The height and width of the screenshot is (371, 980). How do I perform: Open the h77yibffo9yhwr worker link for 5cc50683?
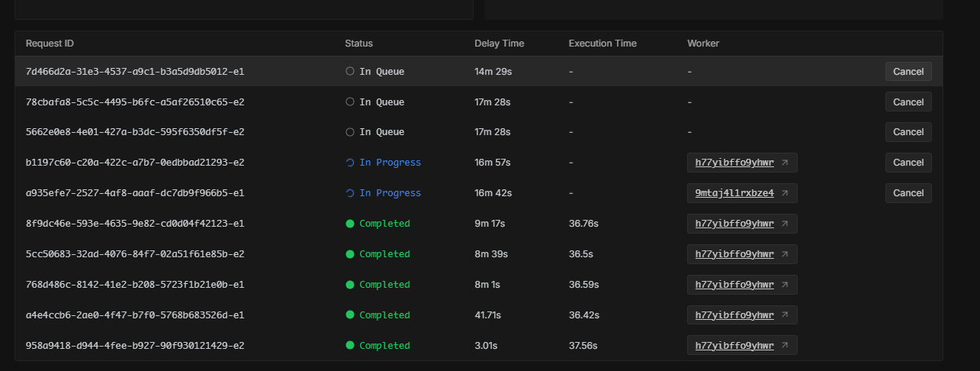coord(734,254)
